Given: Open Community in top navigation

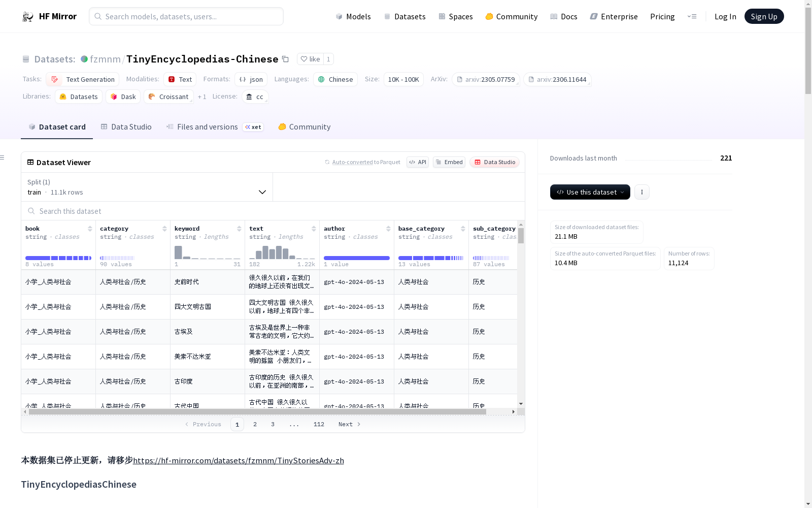Looking at the screenshot, I should coord(512,16).
